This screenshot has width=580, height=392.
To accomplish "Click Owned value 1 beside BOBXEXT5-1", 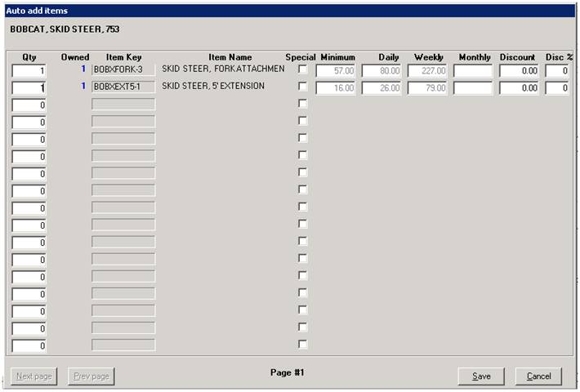I will pyautogui.click(x=83, y=86).
